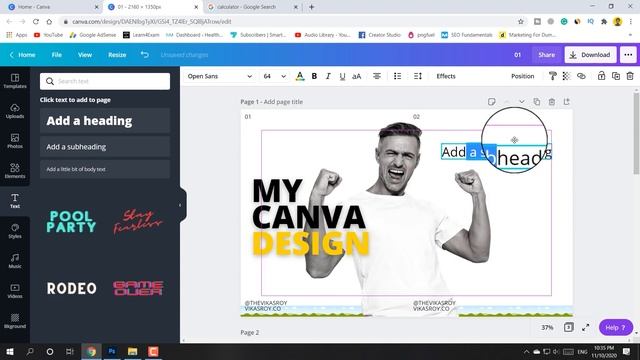Open the Resize menu
The width and height of the screenshot is (640, 360).
click(x=117, y=55)
